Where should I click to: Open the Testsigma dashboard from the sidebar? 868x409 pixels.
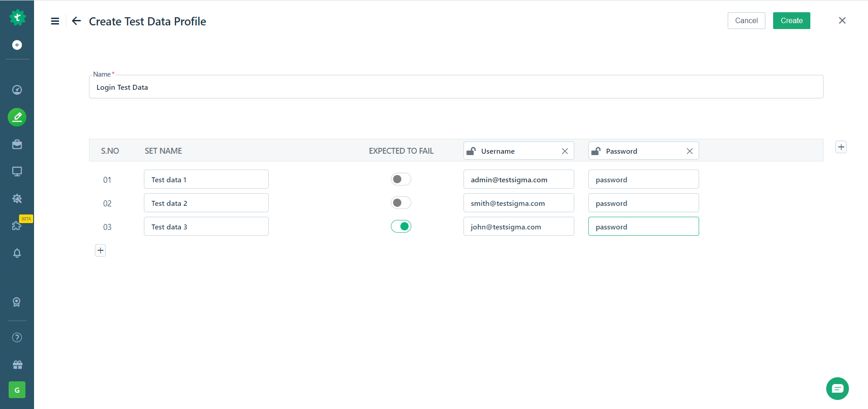pos(17,90)
